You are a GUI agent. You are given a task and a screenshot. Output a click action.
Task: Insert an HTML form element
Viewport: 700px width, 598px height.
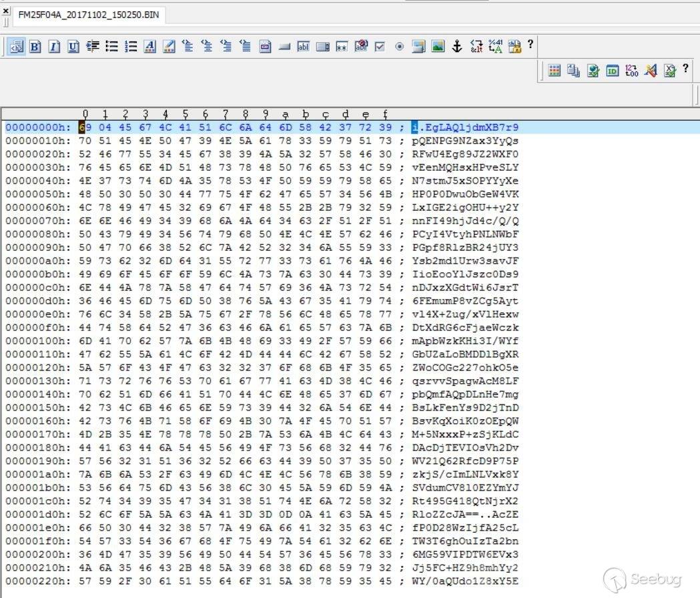pyautogui.click(x=265, y=47)
